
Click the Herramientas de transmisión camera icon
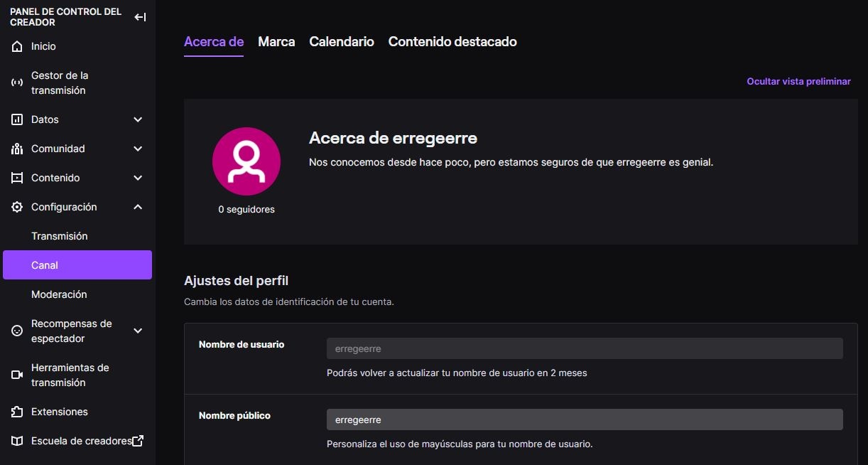[17, 375]
